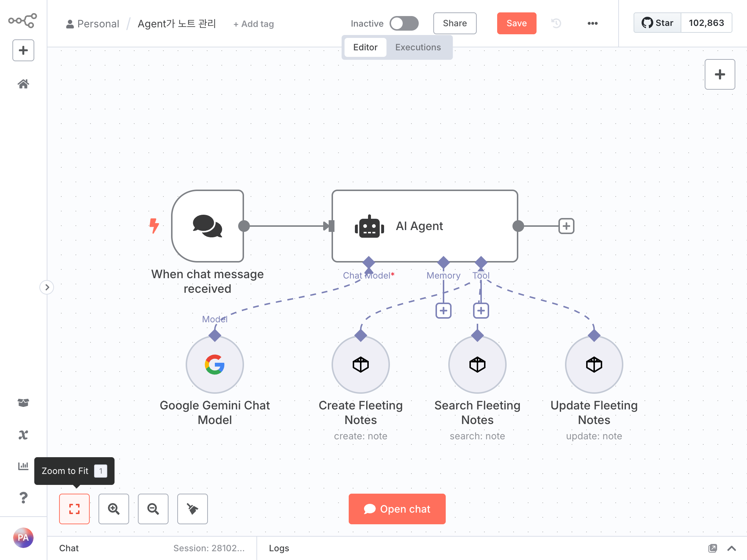747x560 pixels.
Task: Expand the bottom chat panel chevron
Action: [731, 548]
